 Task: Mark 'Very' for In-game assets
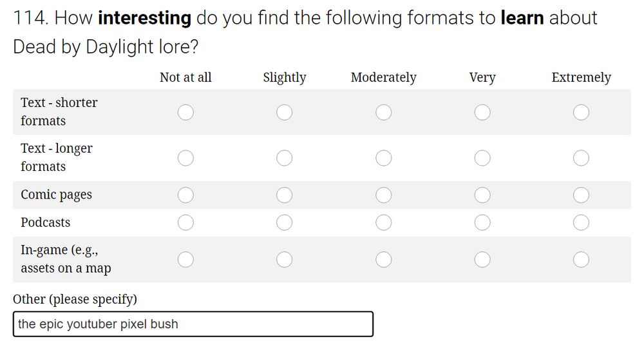482,259
